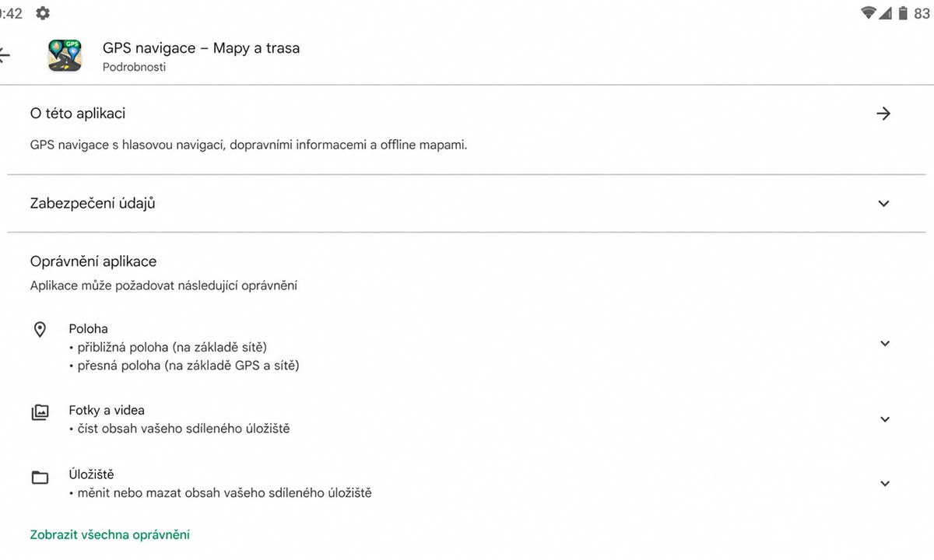Screen dimensions: 934x560
Task: Tap the back arrow in the header
Action: [x=4, y=55]
